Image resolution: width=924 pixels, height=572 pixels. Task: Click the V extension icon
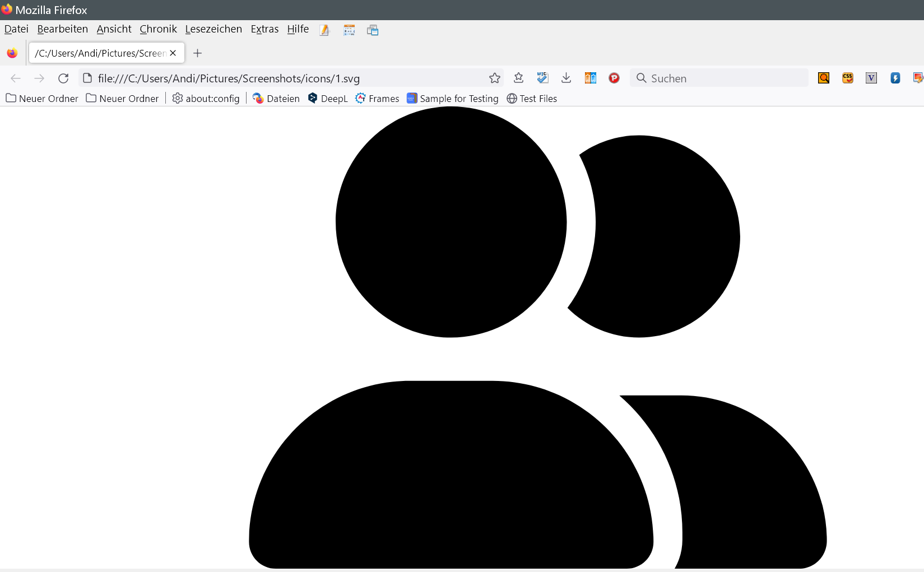871,78
